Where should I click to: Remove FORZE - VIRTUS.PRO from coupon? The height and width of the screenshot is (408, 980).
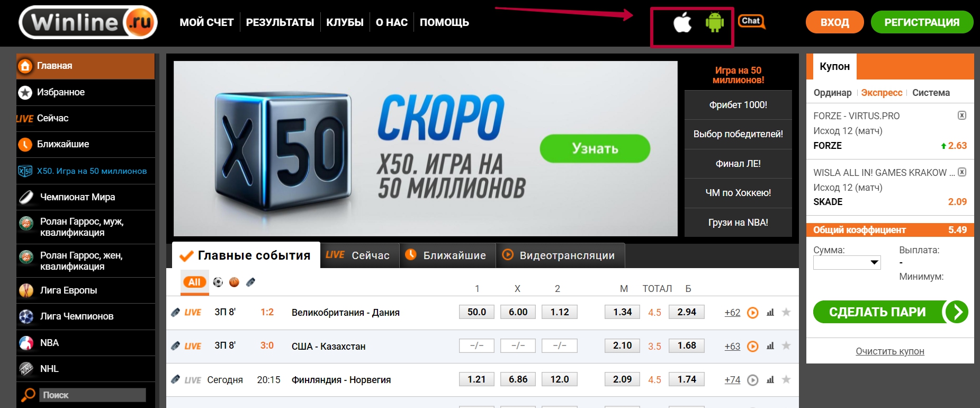tap(962, 116)
